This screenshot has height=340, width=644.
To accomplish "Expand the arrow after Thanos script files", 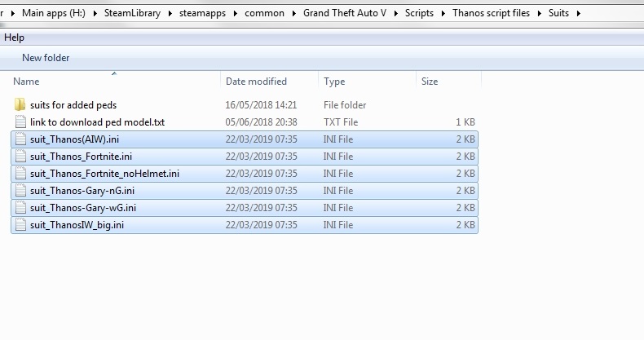I will click(x=540, y=14).
